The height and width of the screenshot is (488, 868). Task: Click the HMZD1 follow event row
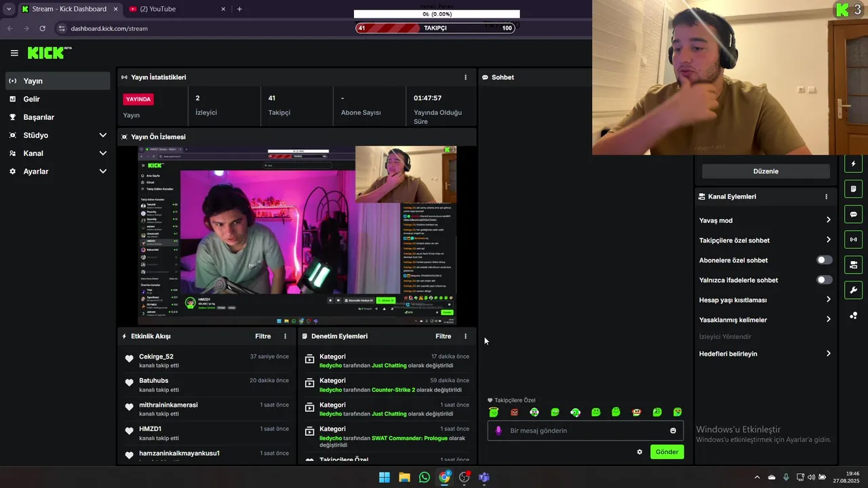click(x=208, y=433)
